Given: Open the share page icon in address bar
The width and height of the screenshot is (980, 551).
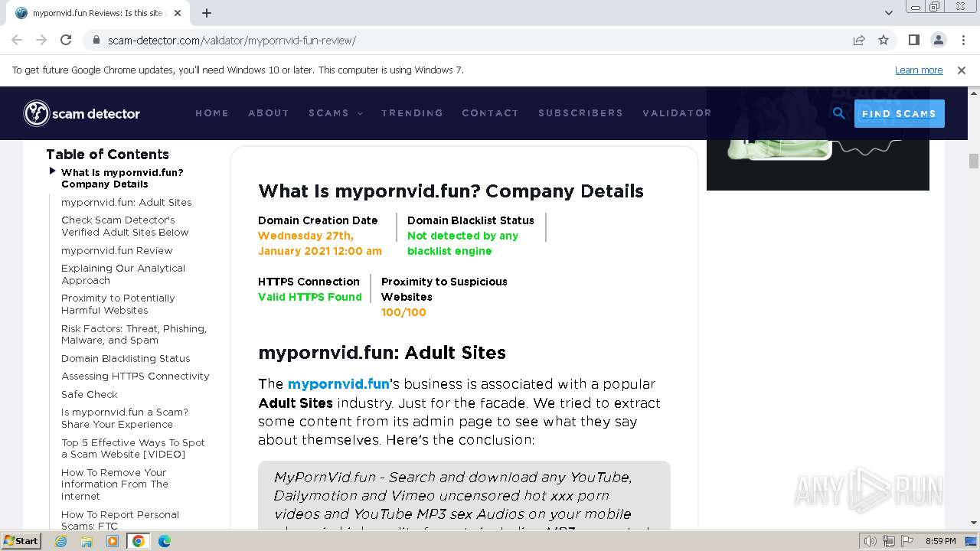Looking at the screenshot, I should (x=859, y=40).
